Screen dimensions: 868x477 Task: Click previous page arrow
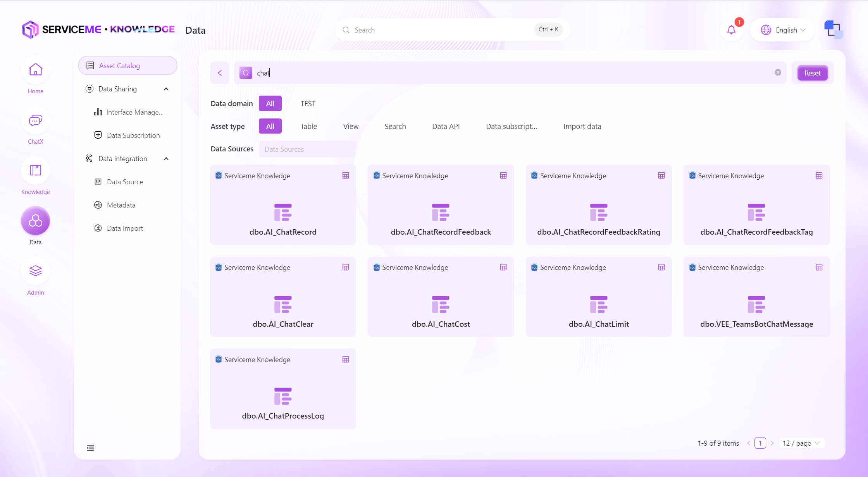(x=749, y=443)
